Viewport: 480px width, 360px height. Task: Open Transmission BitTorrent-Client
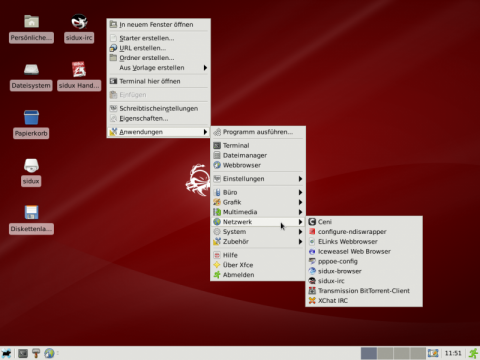click(364, 291)
